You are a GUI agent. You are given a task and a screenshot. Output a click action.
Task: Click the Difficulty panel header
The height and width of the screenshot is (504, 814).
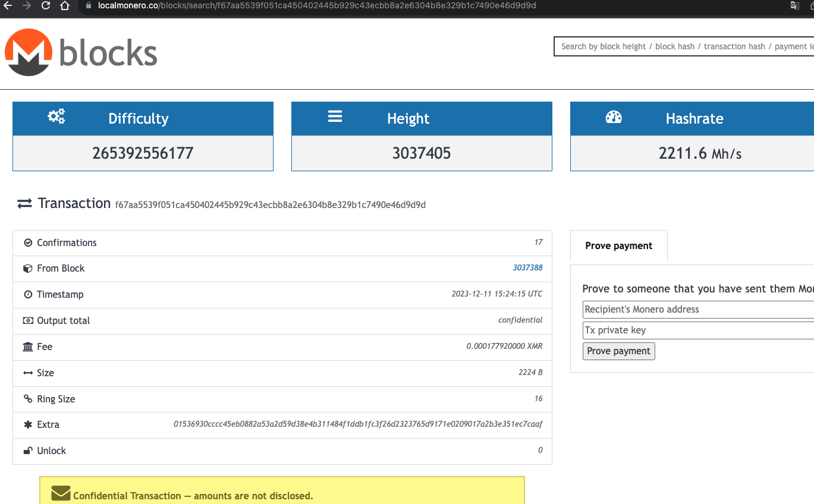coord(143,119)
